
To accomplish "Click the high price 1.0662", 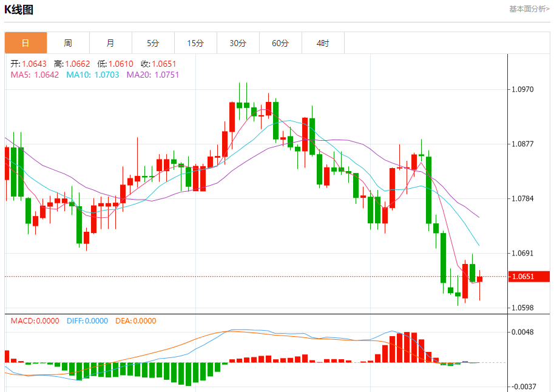I will (x=78, y=64).
